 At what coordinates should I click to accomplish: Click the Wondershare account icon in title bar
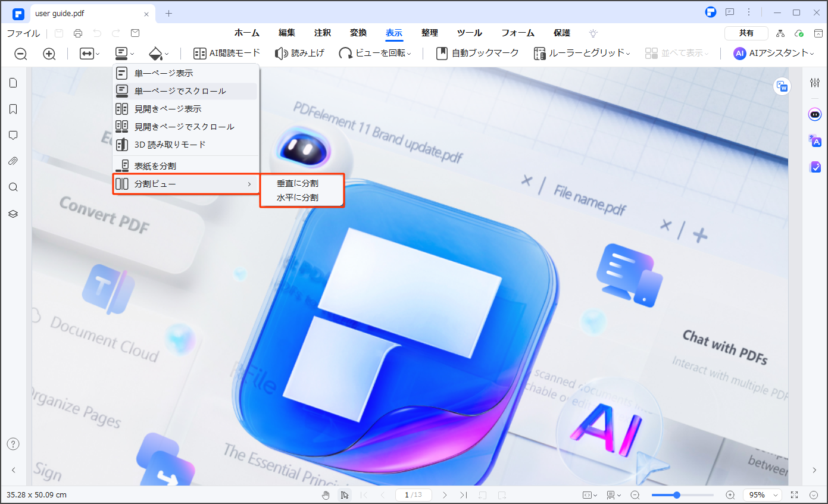(x=710, y=12)
